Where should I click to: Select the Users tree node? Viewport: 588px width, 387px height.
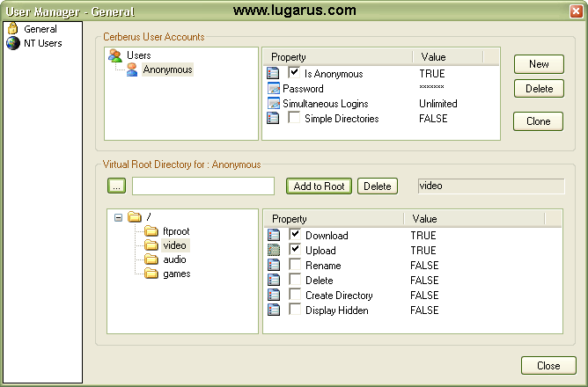(139, 55)
